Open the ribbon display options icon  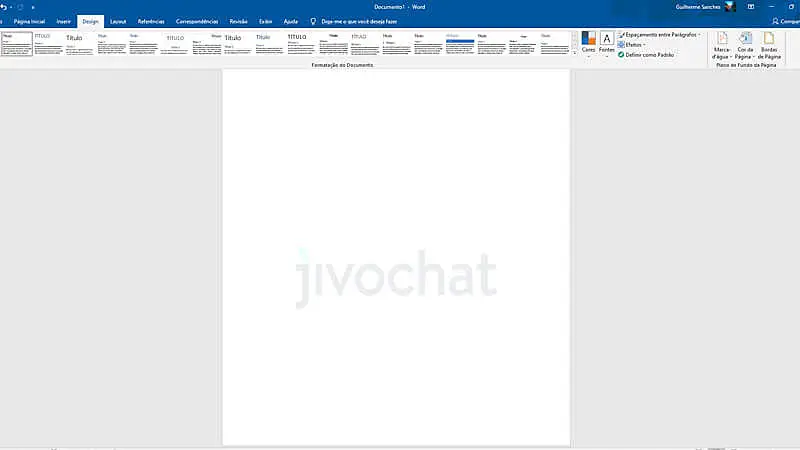[x=751, y=6]
